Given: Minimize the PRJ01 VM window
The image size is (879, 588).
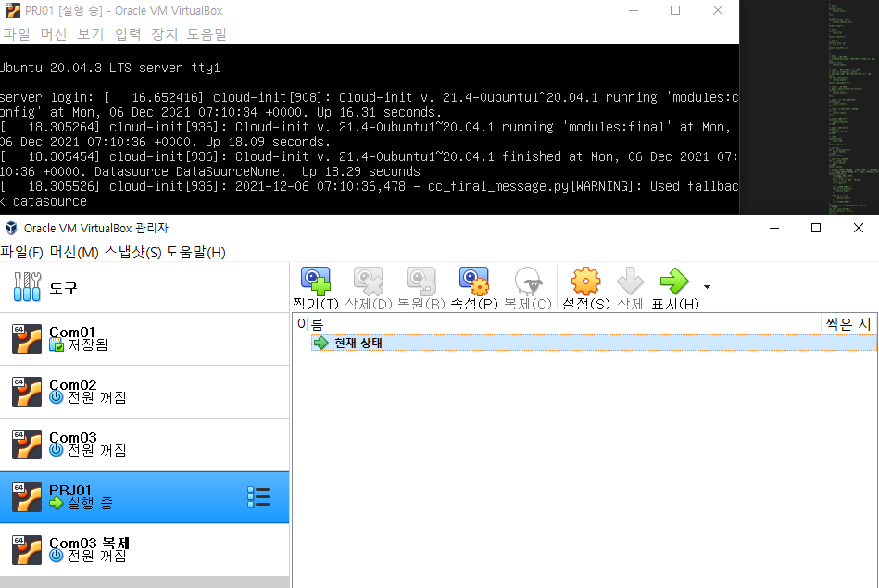Looking at the screenshot, I should [x=634, y=11].
